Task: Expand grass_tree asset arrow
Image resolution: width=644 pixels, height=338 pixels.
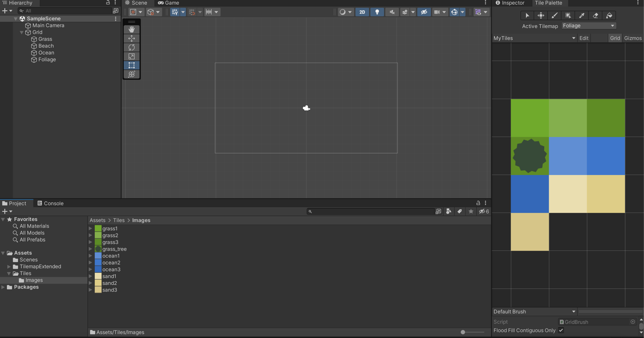Action: [x=90, y=249]
